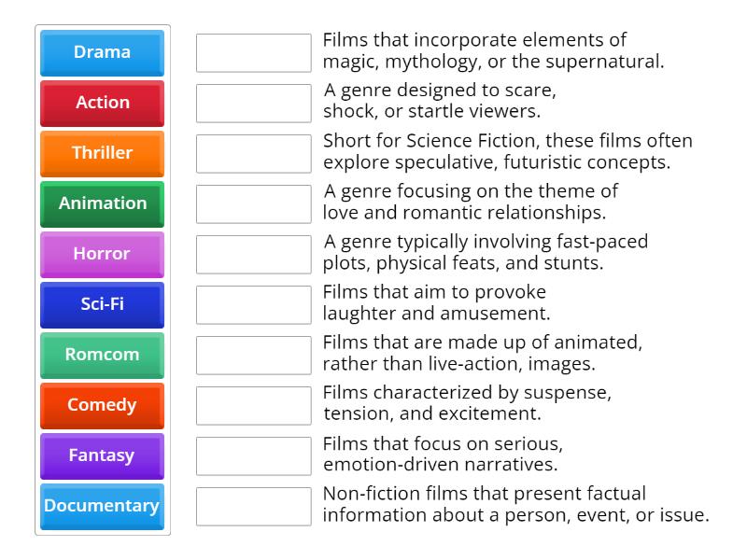Click the answer box for emotion-driven narrative films
The image size is (747, 560).
click(252, 455)
